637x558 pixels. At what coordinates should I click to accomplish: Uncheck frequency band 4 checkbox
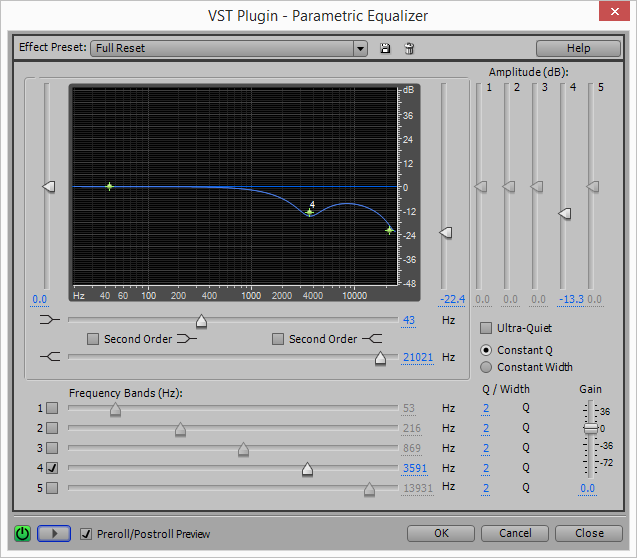coord(52,467)
